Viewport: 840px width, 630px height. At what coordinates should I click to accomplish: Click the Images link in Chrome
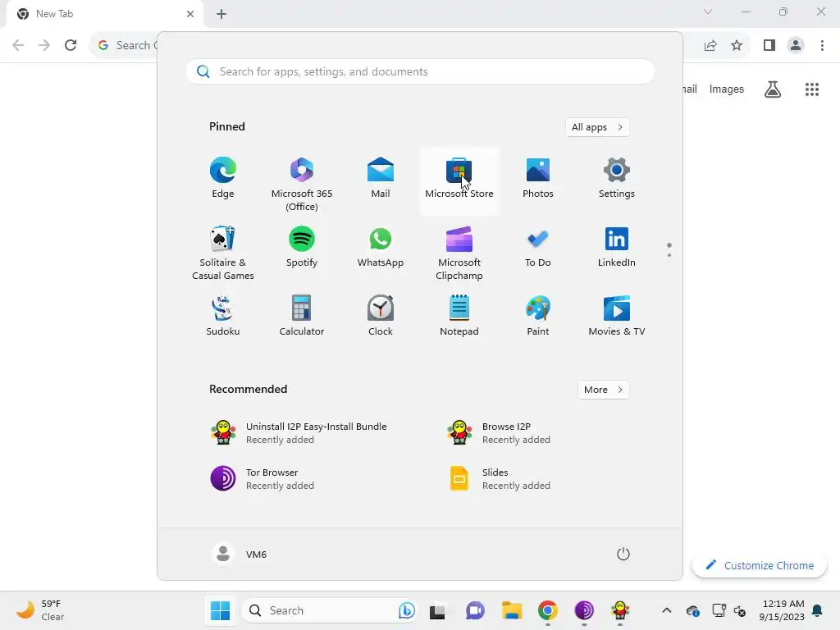click(727, 89)
